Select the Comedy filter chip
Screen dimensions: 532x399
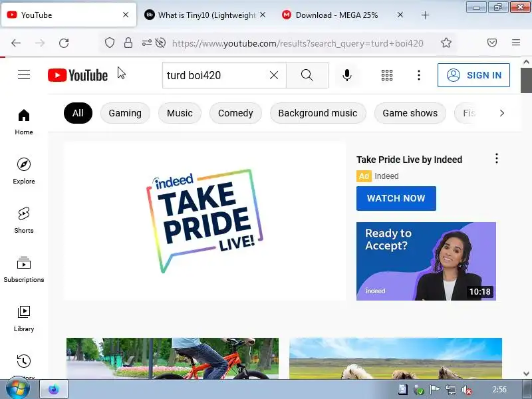tap(235, 113)
